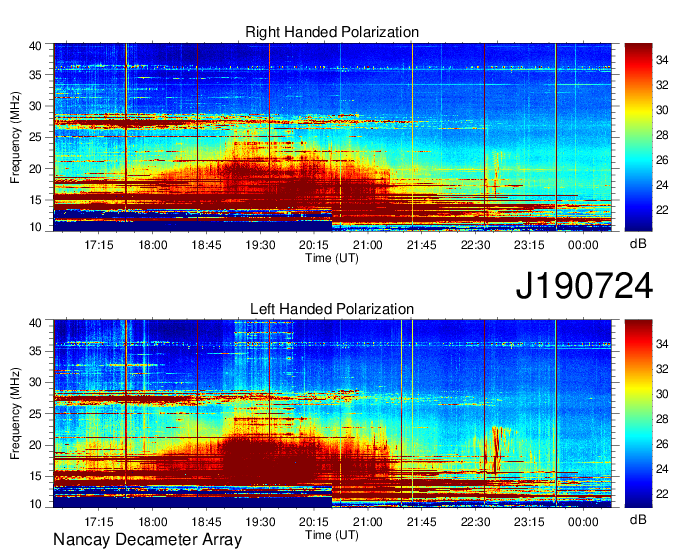This screenshot has width=680, height=552.
Task: Click the 21:45 tick on bottom time axis
Action: tap(422, 522)
